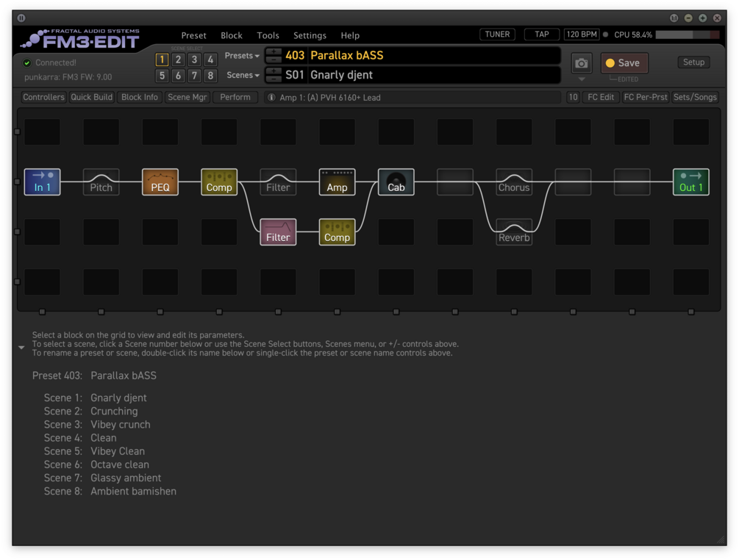Select the Reverb block
This screenshot has height=560, width=739.
coord(514,232)
